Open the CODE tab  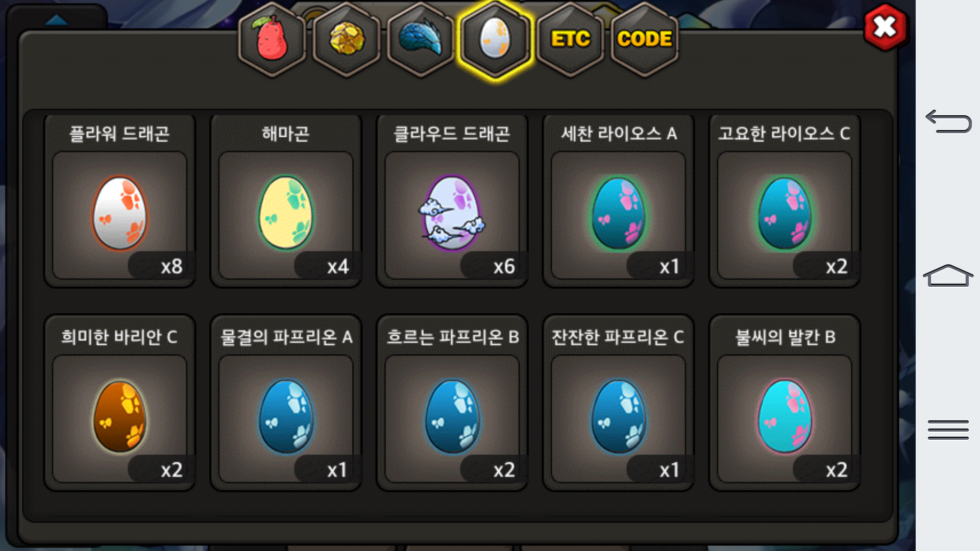pos(645,40)
